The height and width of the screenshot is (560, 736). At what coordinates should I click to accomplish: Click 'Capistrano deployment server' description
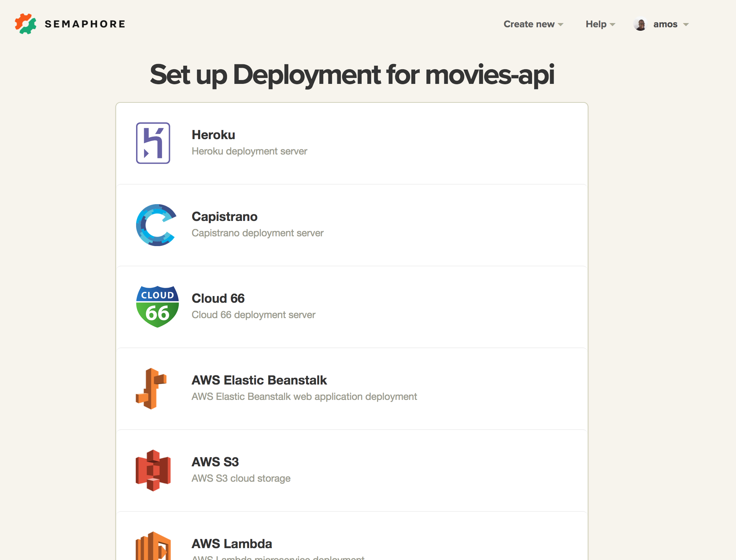coord(257,233)
